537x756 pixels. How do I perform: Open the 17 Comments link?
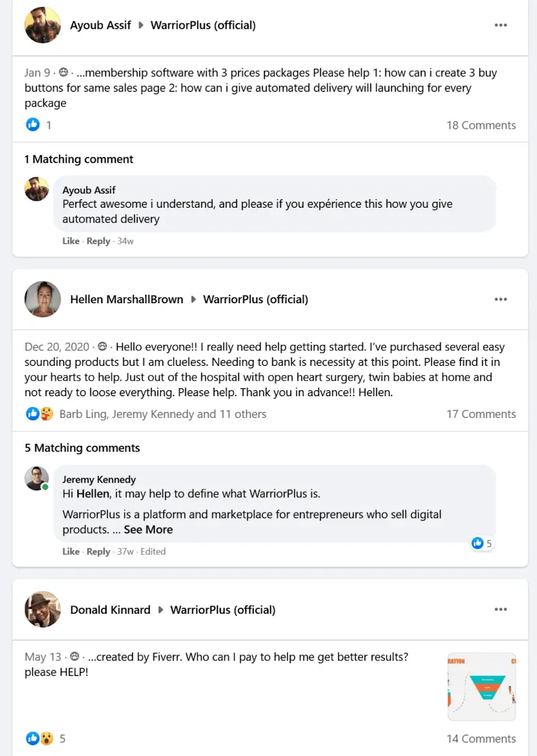pyautogui.click(x=481, y=414)
